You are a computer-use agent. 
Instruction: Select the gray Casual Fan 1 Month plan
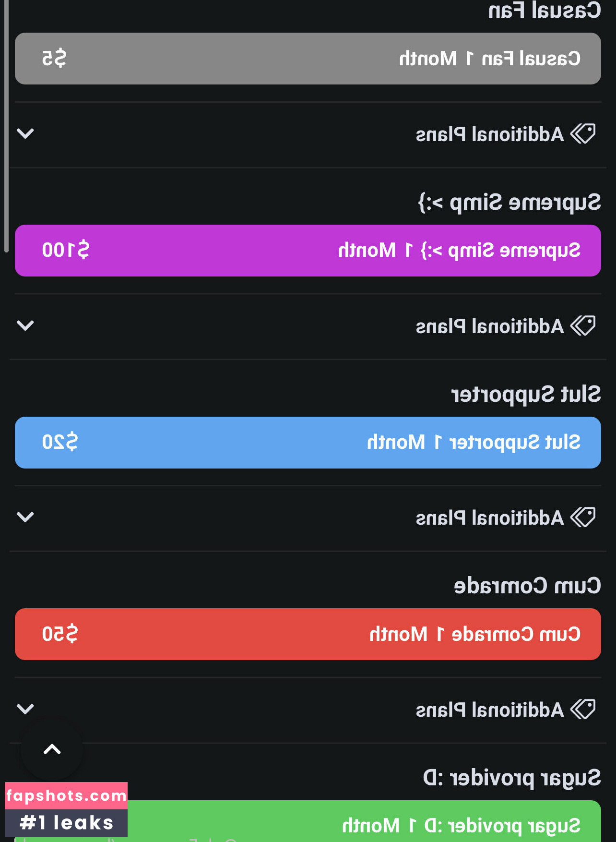(308, 59)
